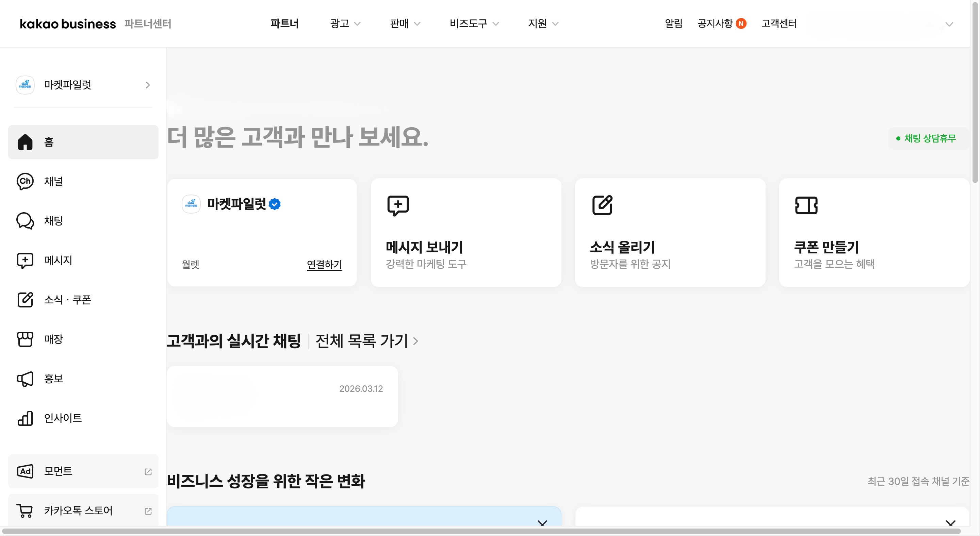Open the 매장 sidebar menu
The height and width of the screenshot is (536, 980).
click(x=83, y=339)
